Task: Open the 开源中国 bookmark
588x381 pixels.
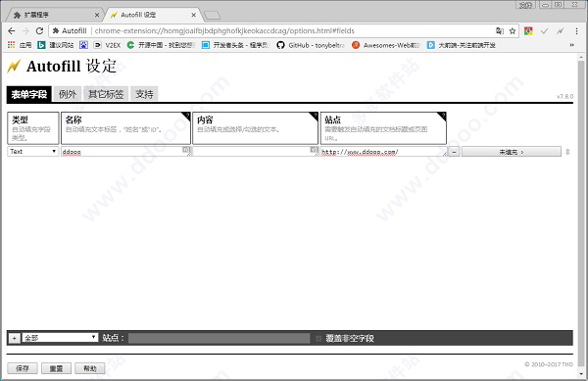Action: (x=161, y=45)
